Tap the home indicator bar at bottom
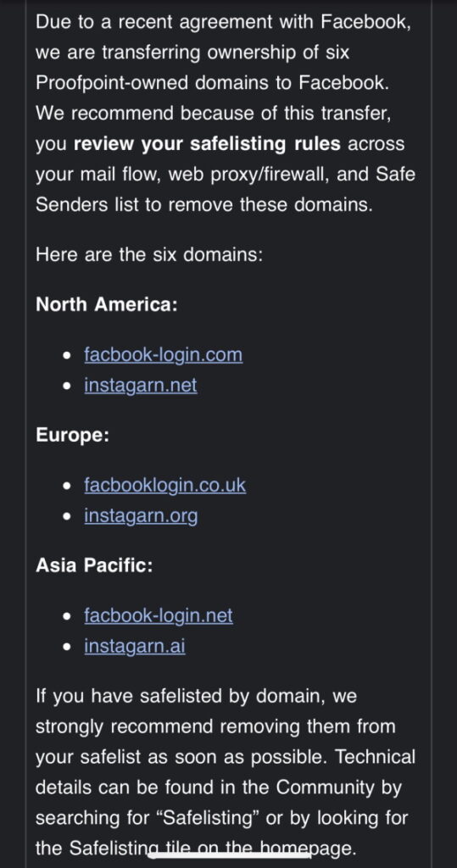This screenshot has width=457, height=868. [228, 856]
